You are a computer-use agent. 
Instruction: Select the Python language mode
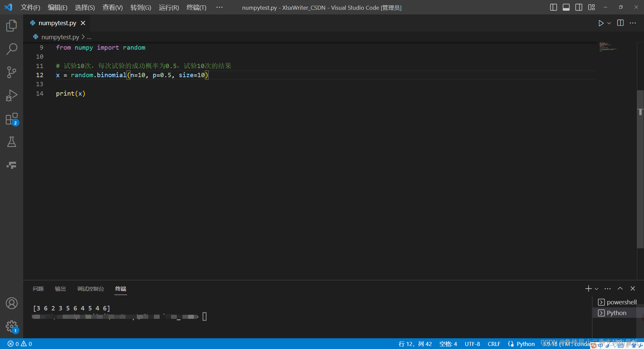click(526, 344)
